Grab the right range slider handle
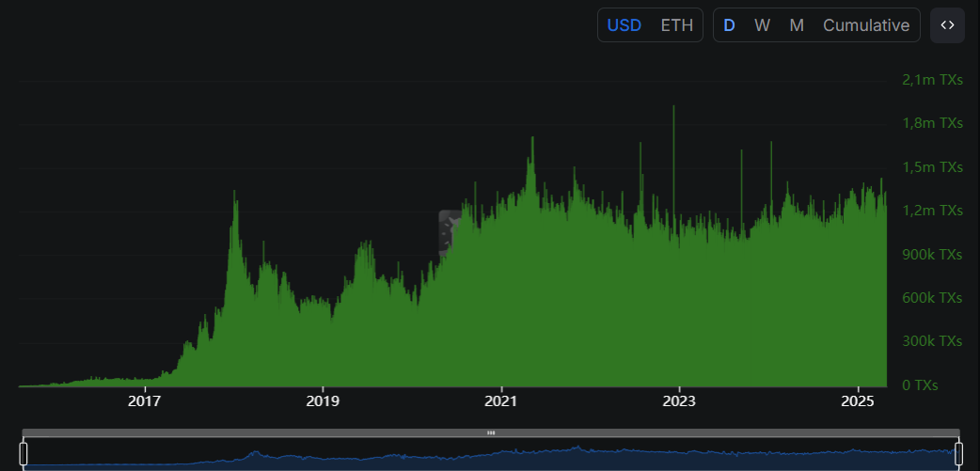This screenshot has height=471, width=980. [x=958, y=453]
